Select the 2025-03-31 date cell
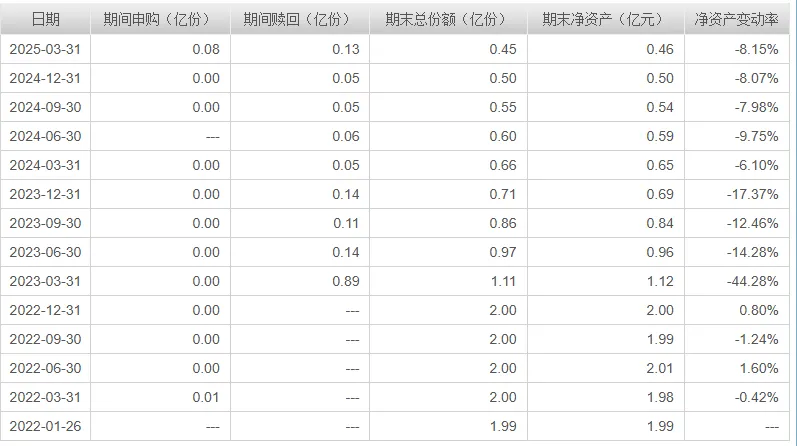Screen dimensions: 797x446 45,49
